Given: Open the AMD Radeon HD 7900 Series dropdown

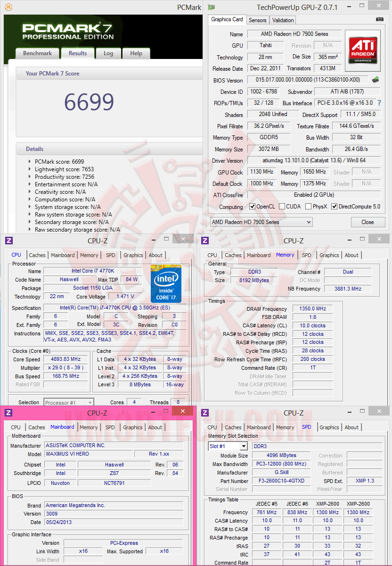Looking at the screenshot, I should point(261,222).
